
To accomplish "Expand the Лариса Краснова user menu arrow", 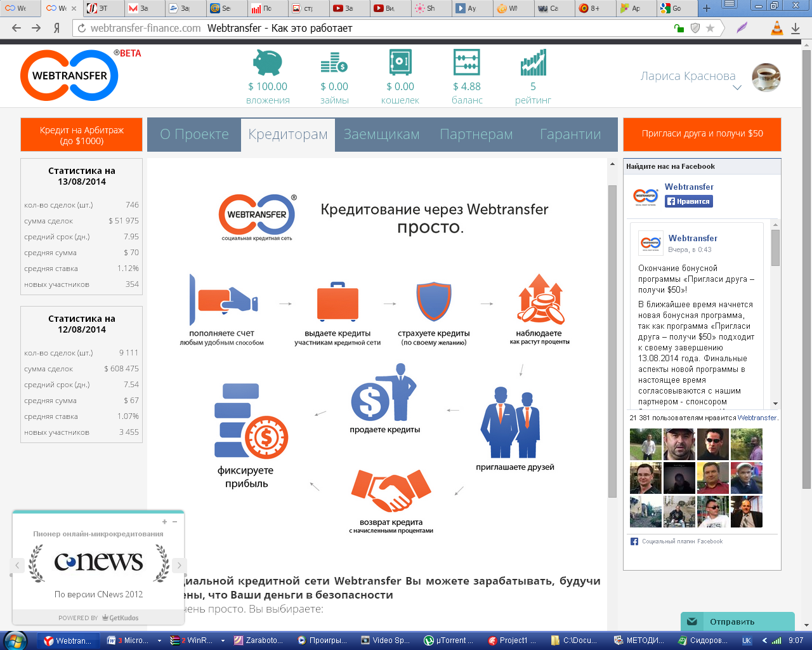I will pos(737,88).
